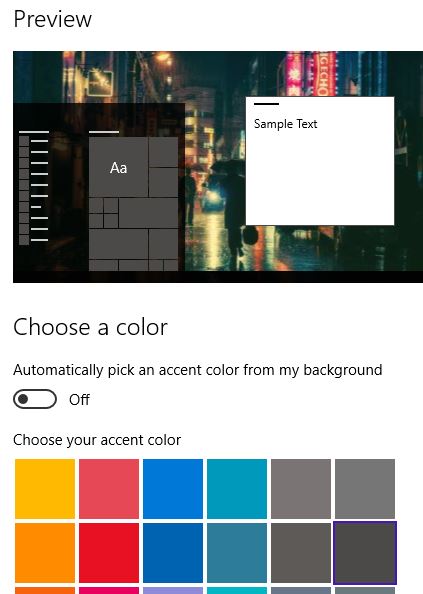Choose the bright red accent color

coord(109,553)
